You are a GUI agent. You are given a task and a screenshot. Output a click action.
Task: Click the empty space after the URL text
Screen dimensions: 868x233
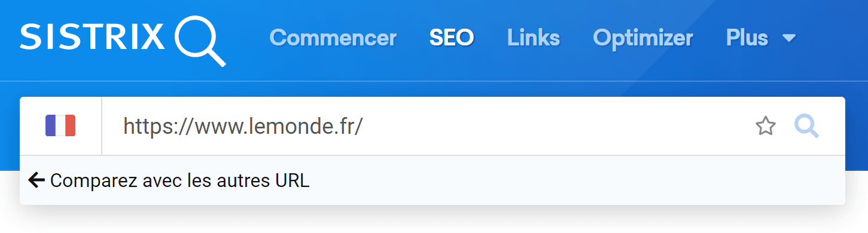tap(556, 126)
